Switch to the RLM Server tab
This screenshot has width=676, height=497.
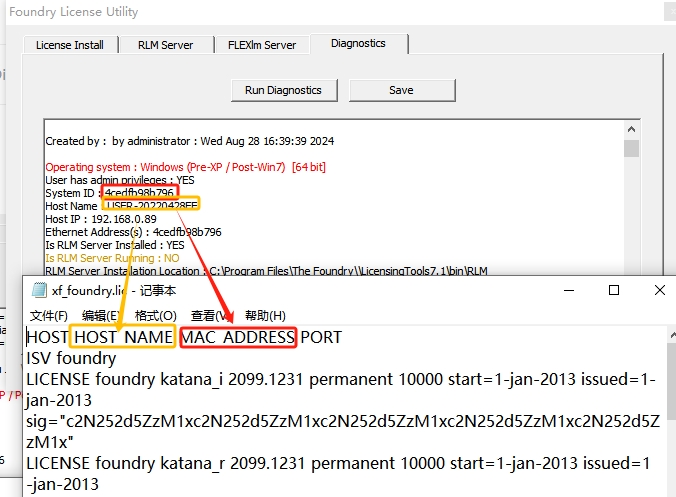click(x=166, y=45)
